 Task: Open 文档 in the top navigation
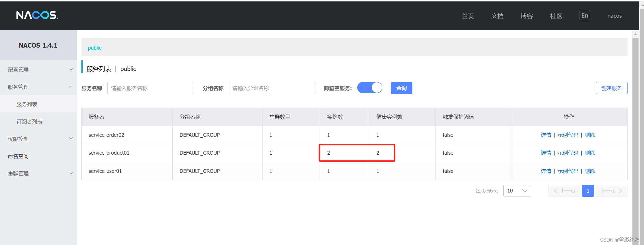click(497, 16)
